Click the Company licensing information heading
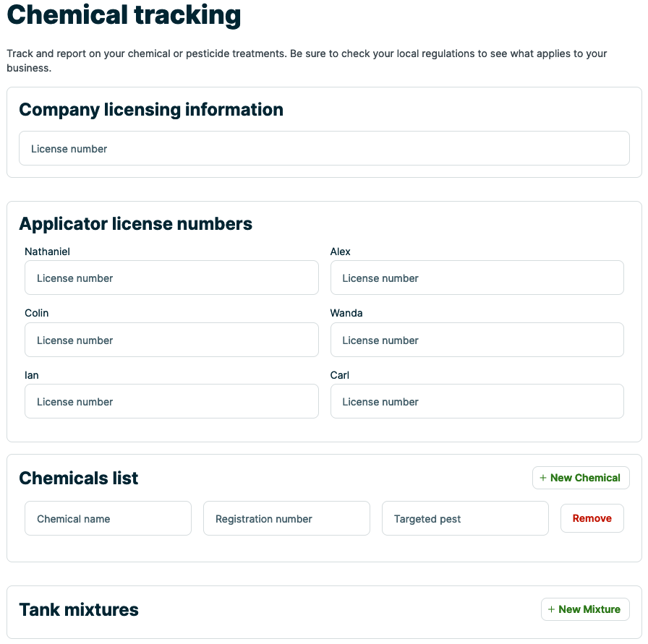 (151, 110)
